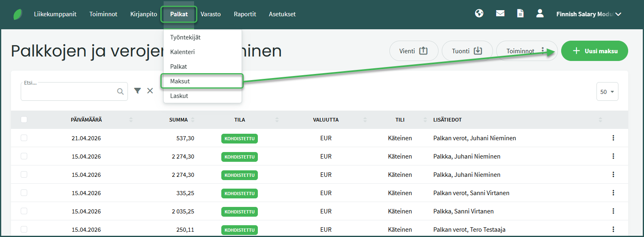Screen dimensions: 644x237
Task: Open the user profile icon
Action: tap(540, 14)
